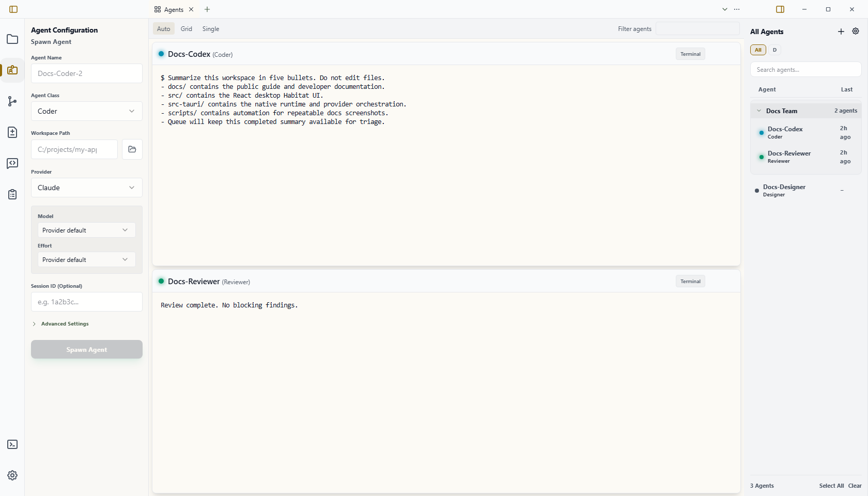This screenshot has width=868, height=496.
Task: Open the git branch sidebar icon
Action: (12, 101)
